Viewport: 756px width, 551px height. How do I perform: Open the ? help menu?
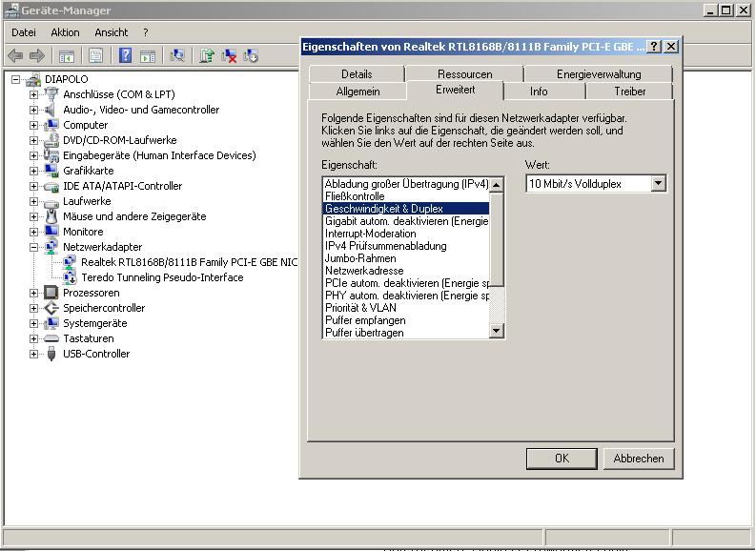point(145,32)
